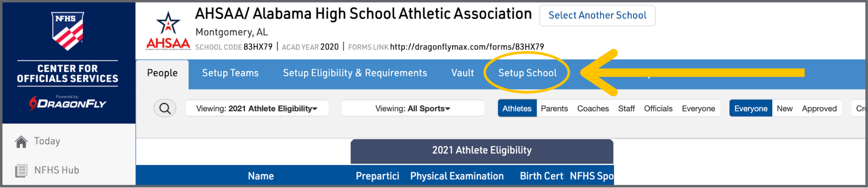
Task: Switch to the Setup Teams tab
Action: tap(230, 73)
